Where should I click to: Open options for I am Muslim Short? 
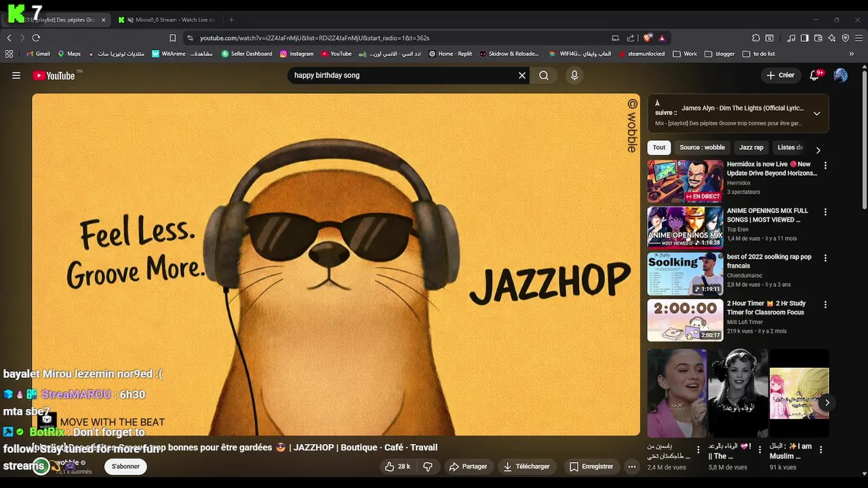(x=821, y=449)
